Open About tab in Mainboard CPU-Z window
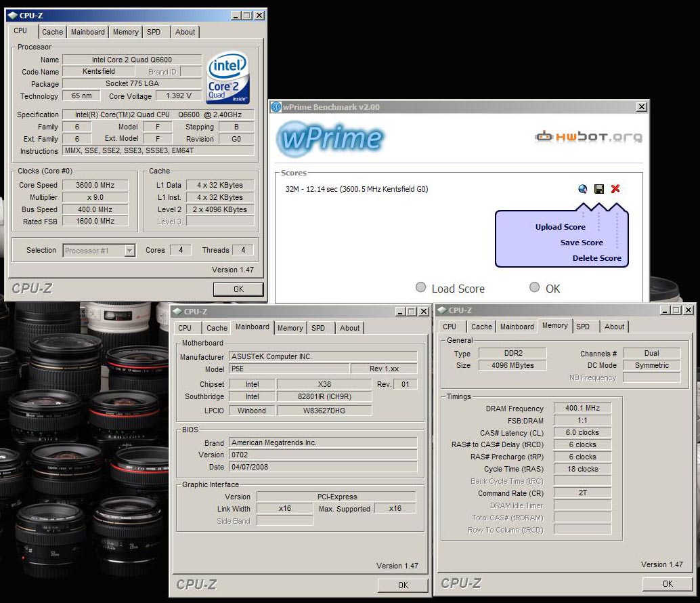700x603 pixels. click(x=349, y=328)
